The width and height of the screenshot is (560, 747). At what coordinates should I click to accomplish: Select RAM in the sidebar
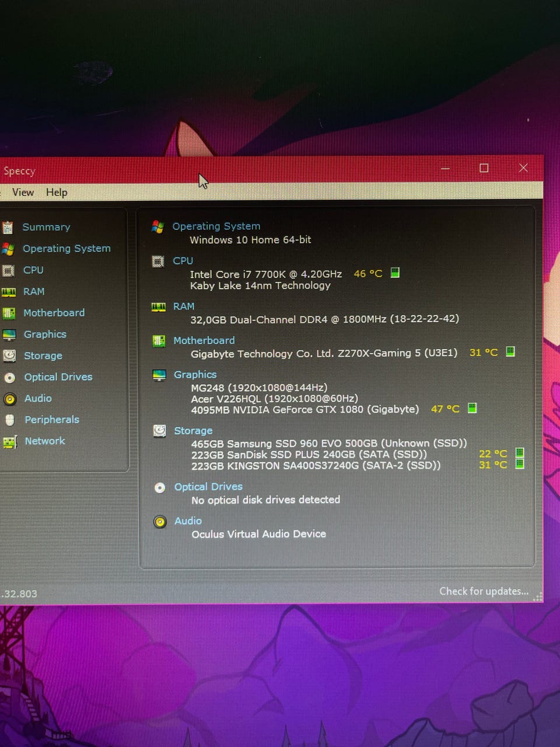click(x=34, y=292)
